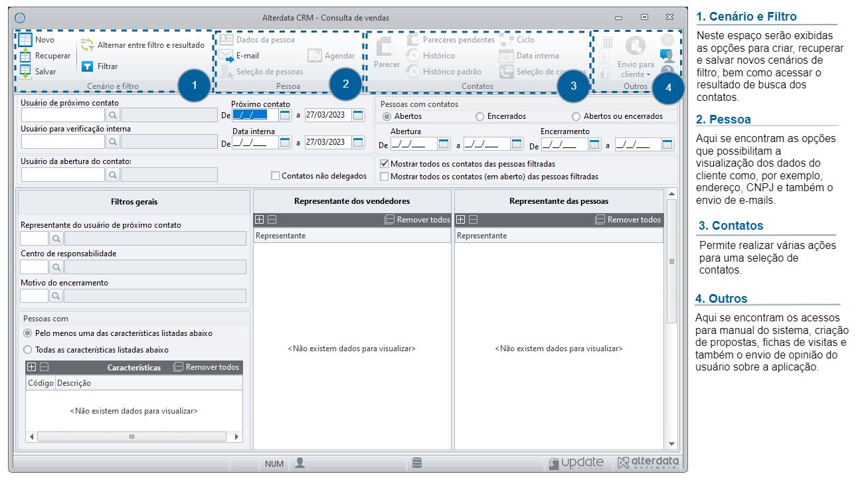
Task: Click Remover todos in Representante das pessoas
Action: (x=628, y=220)
